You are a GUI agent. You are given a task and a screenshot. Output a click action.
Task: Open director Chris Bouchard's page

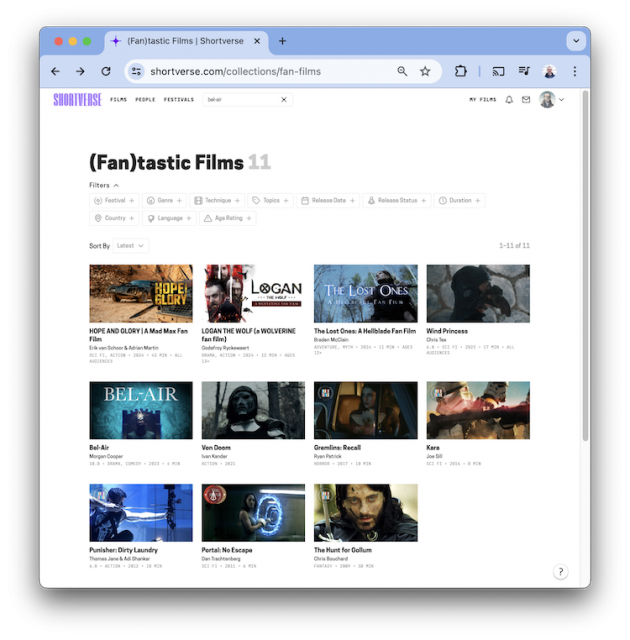[331, 559]
